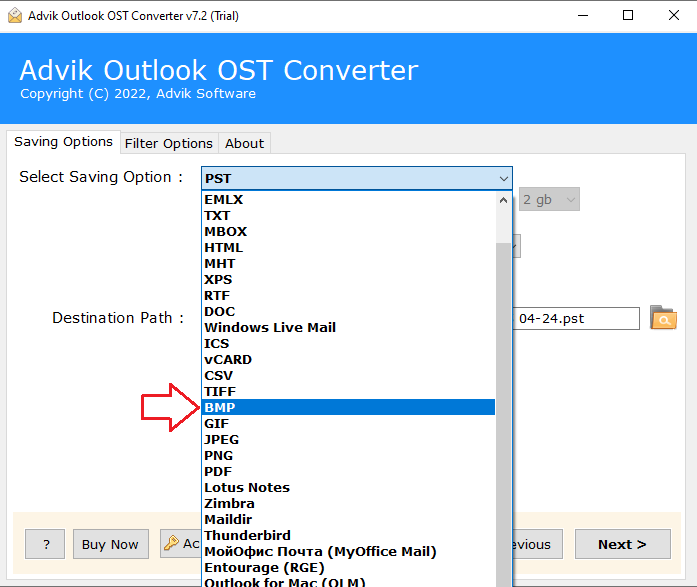Select PNG saving format
Viewport: 697px width, 587px height.
pos(348,455)
